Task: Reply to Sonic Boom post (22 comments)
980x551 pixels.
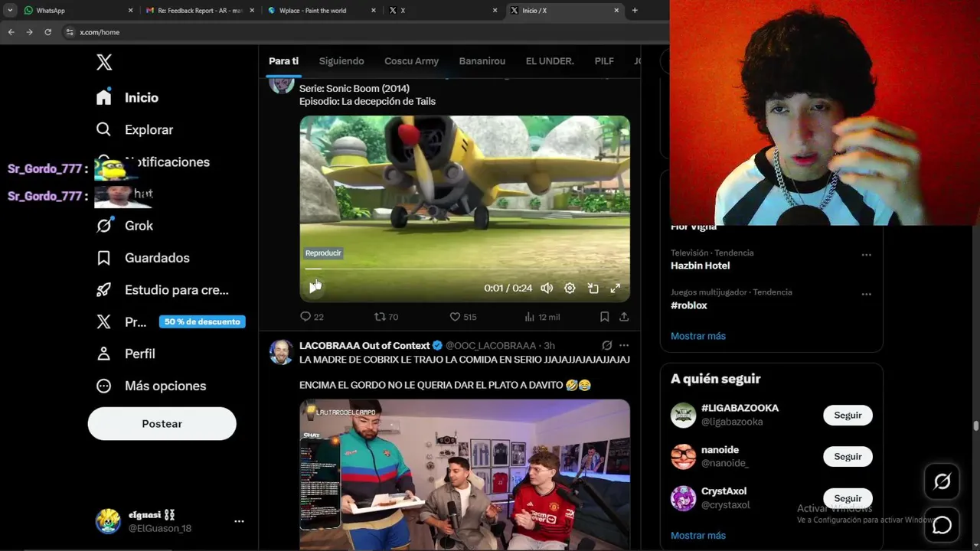Action: [312, 317]
